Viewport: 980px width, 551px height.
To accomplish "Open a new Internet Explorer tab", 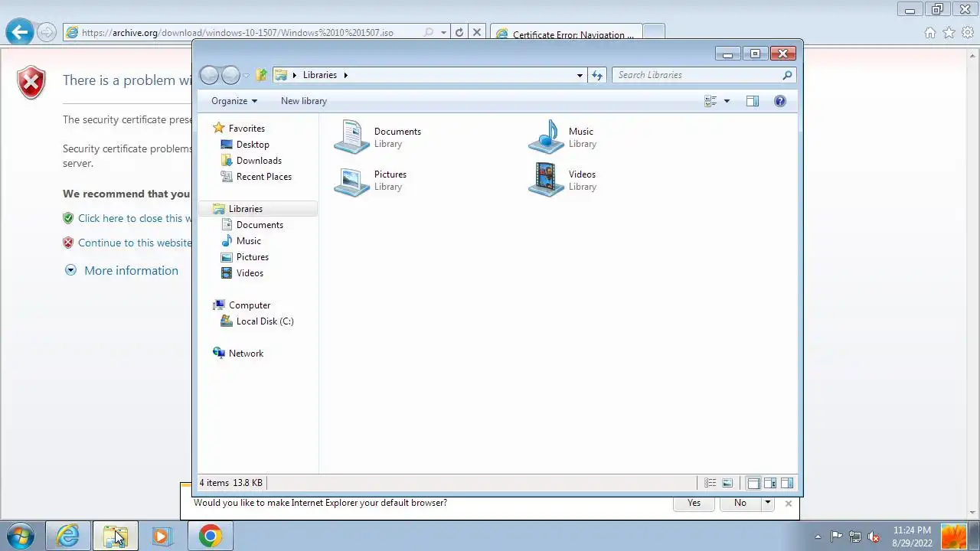I will point(654,32).
